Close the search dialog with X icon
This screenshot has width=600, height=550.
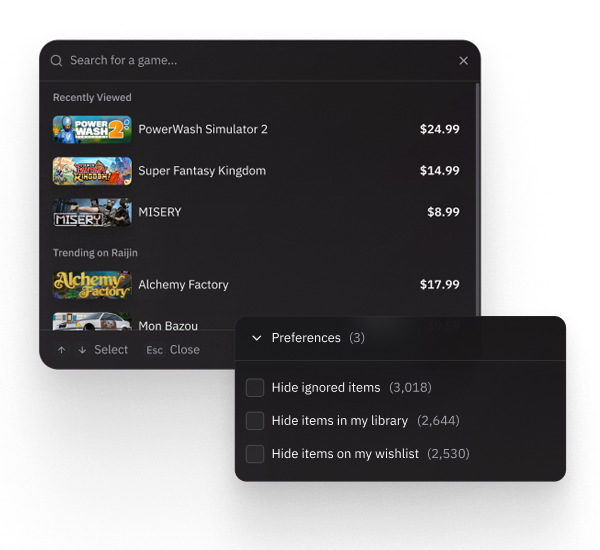click(x=463, y=60)
